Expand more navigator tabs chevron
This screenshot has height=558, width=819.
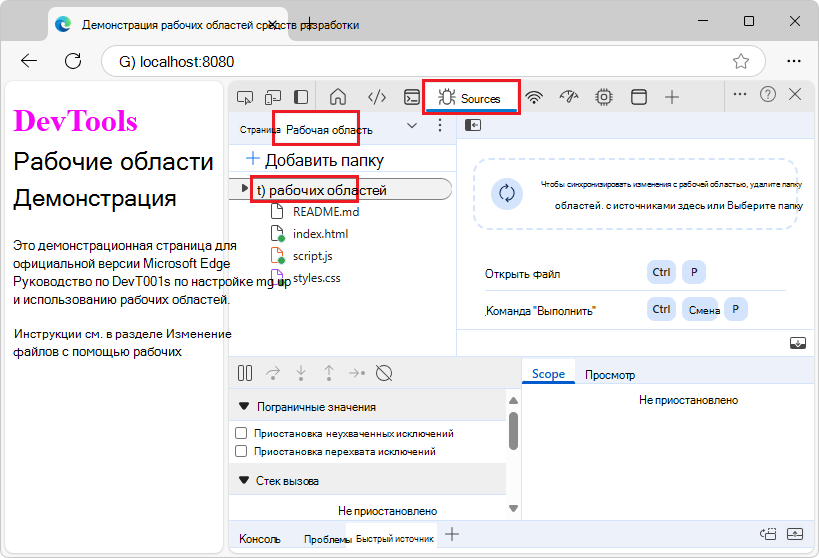[x=412, y=125]
